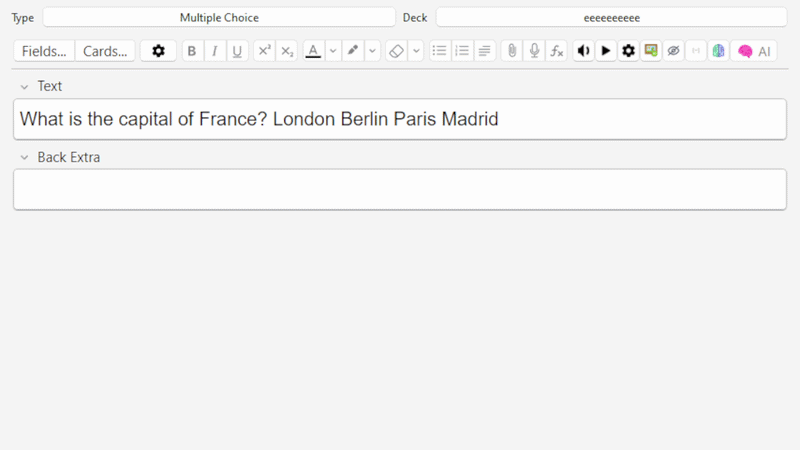This screenshot has width=800, height=450.
Task: Collapse the Text field section
Action: tap(24, 87)
